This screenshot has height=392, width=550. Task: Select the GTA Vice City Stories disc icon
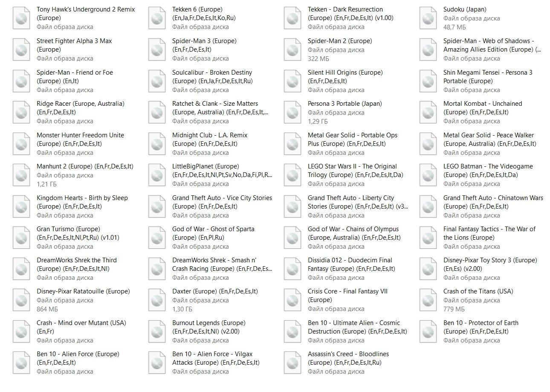157,206
